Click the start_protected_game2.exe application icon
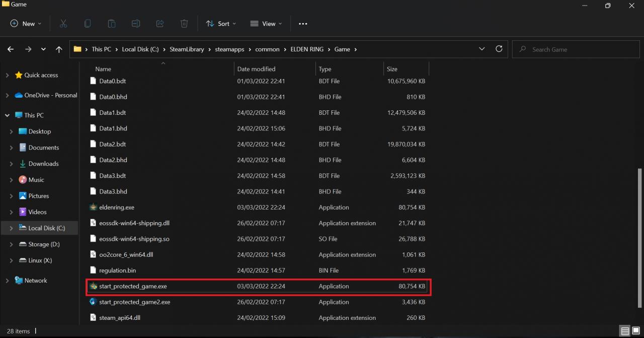Image resolution: width=644 pixels, height=338 pixels. (x=93, y=302)
